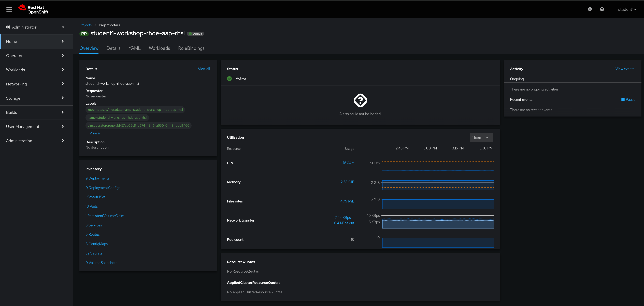Click the green PR project badge
This screenshot has height=306, width=644.
[84, 34]
